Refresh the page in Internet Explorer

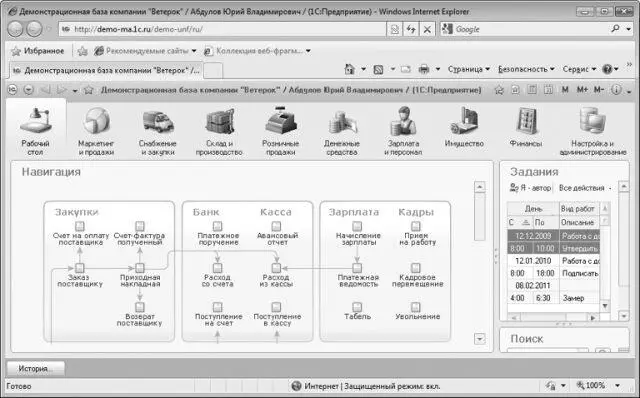411,29
